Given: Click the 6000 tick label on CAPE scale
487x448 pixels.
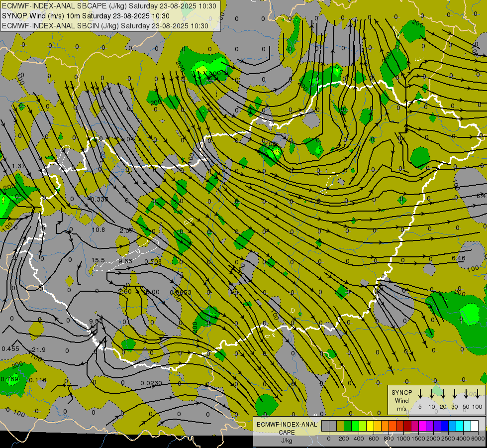Looking at the screenshot, I should click(x=479, y=439).
